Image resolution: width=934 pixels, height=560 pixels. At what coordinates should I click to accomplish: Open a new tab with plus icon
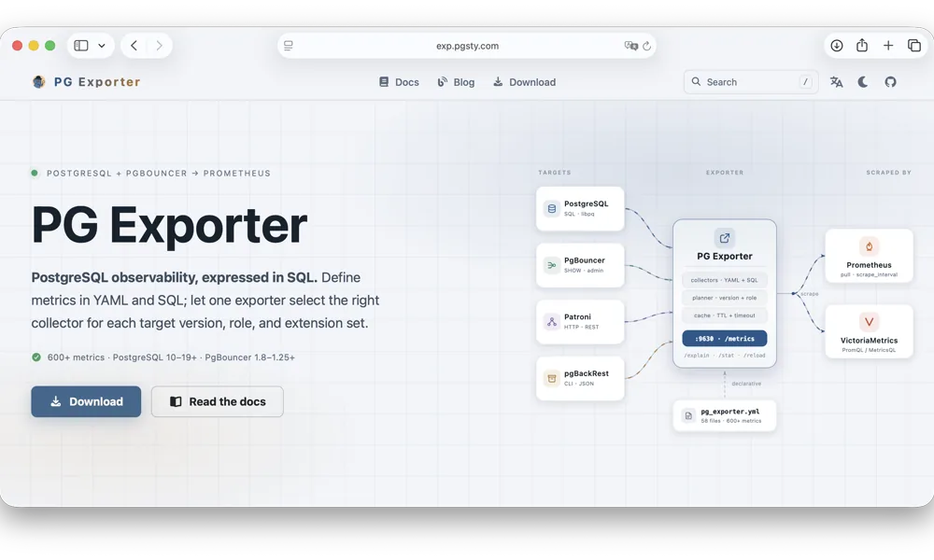click(x=888, y=45)
